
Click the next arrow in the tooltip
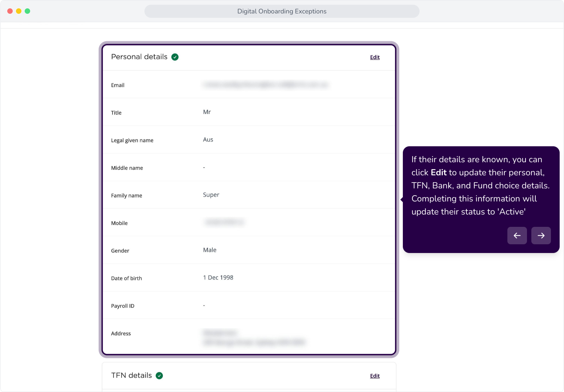[x=541, y=236]
